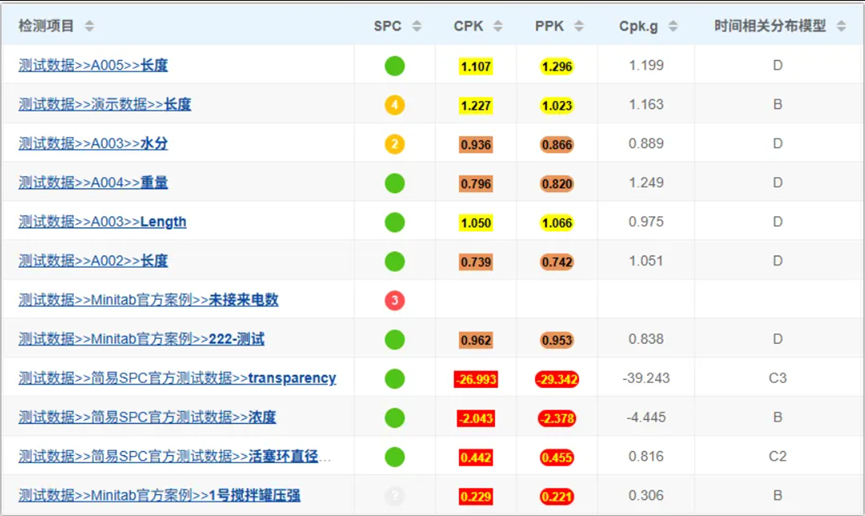The width and height of the screenshot is (865, 516).
Task: Click green SPC status dot for A005 长度
Action: tap(394, 66)
